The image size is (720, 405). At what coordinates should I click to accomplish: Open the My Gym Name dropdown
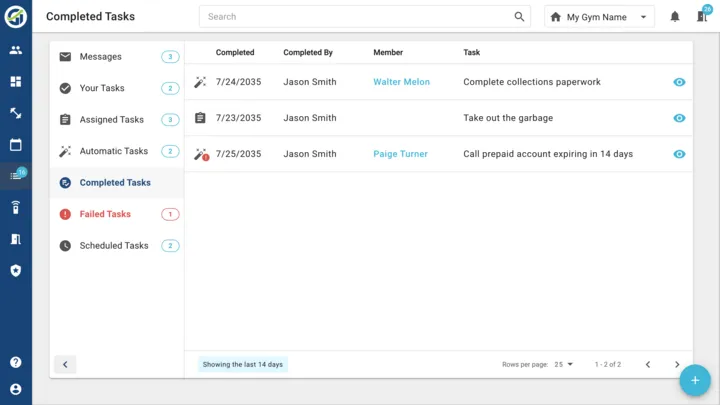[x=599, y=17]
